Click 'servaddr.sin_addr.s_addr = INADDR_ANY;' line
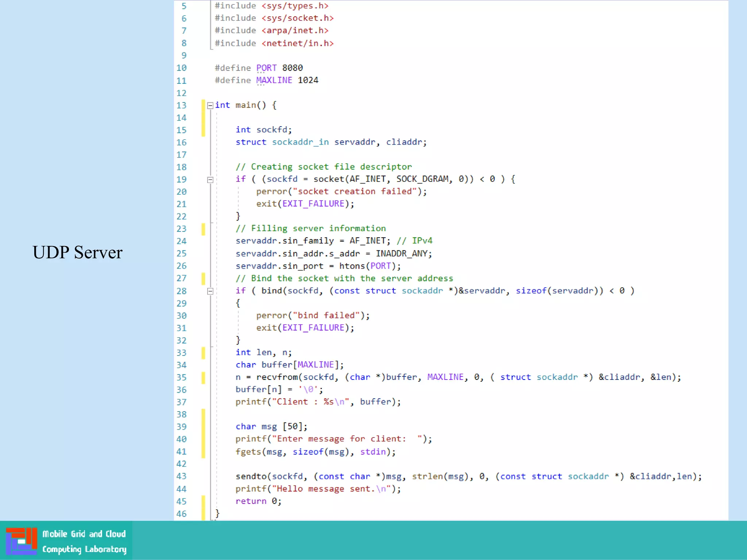The image size is (747, 560). [x=334, y=254]
